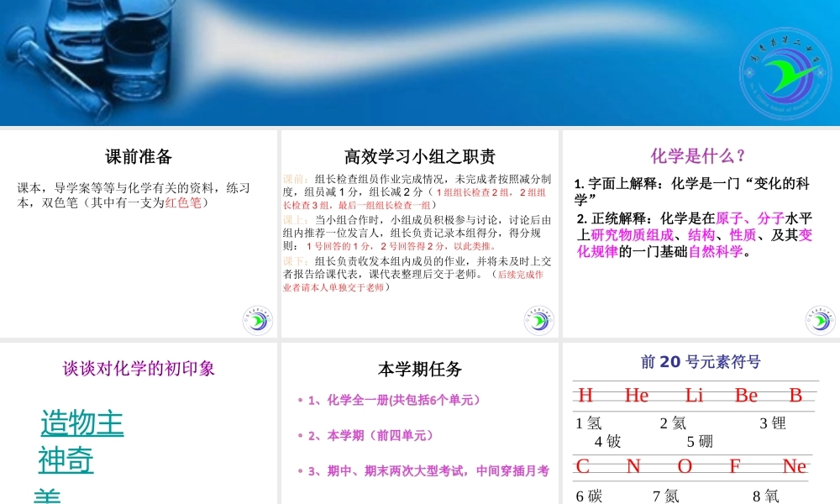Click the bullet 1、化学全一册(共包括6个单元)

[393, 400]
